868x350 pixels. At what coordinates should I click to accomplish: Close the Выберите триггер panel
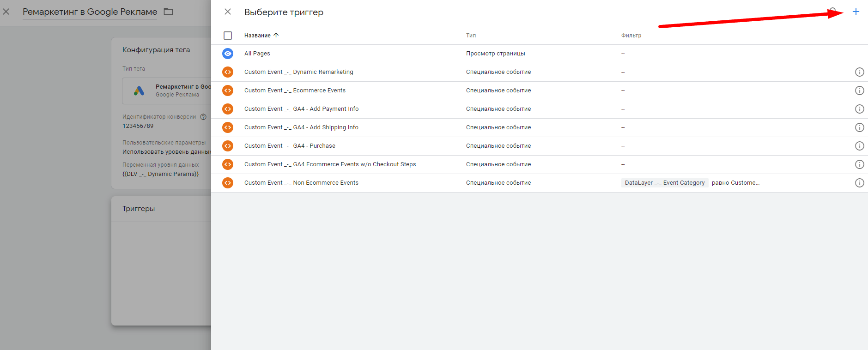(x=228, y=12)
